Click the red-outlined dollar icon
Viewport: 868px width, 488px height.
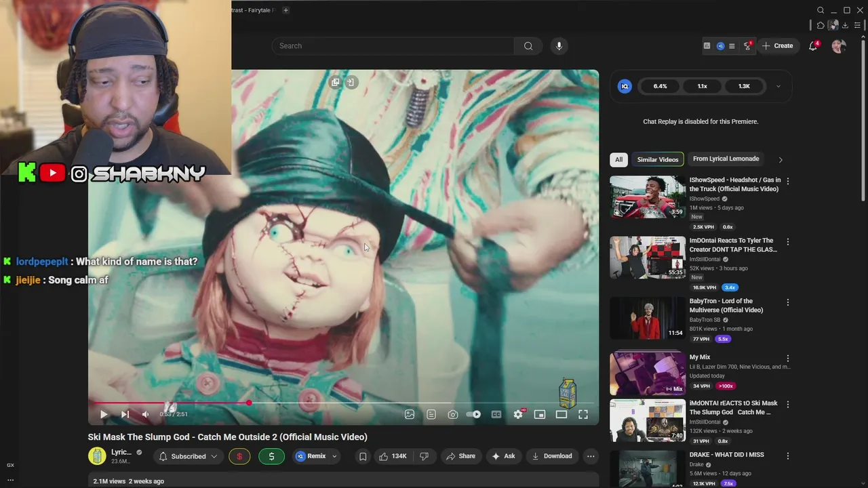pos(239,456)
